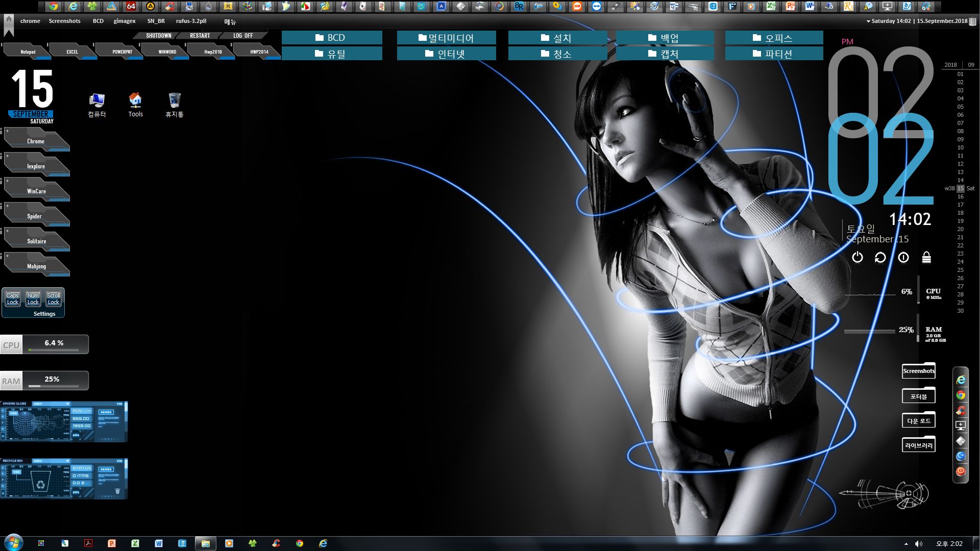The width and height of the screenshot is (980, 551).
Task: Click the 라이브러리 folder shortcut
Action: 919,445
